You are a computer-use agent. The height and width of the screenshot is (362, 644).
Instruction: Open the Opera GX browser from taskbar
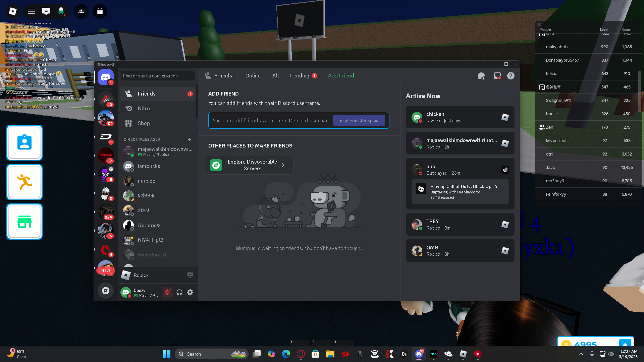[301, 354]
